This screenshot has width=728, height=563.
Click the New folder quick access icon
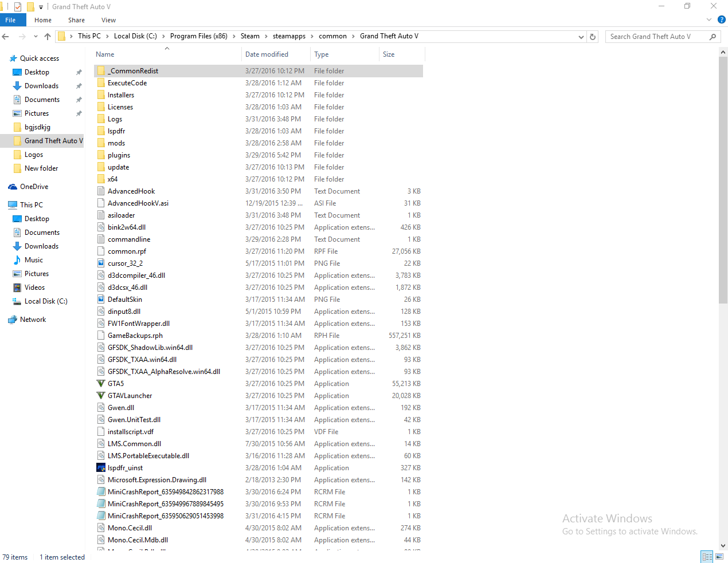[30, 7]
